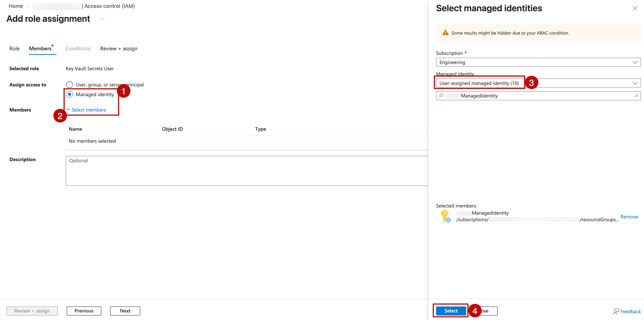The width and height of the screenshot is (644, 320).
Task: Select the User, group, or service principal option
Action: pos(70,85)
